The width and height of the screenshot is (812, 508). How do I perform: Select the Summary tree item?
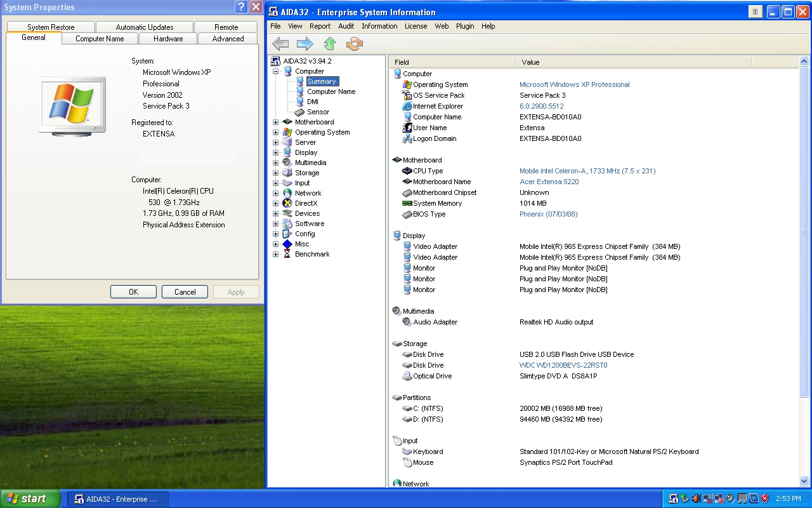[x=322, y=81]
